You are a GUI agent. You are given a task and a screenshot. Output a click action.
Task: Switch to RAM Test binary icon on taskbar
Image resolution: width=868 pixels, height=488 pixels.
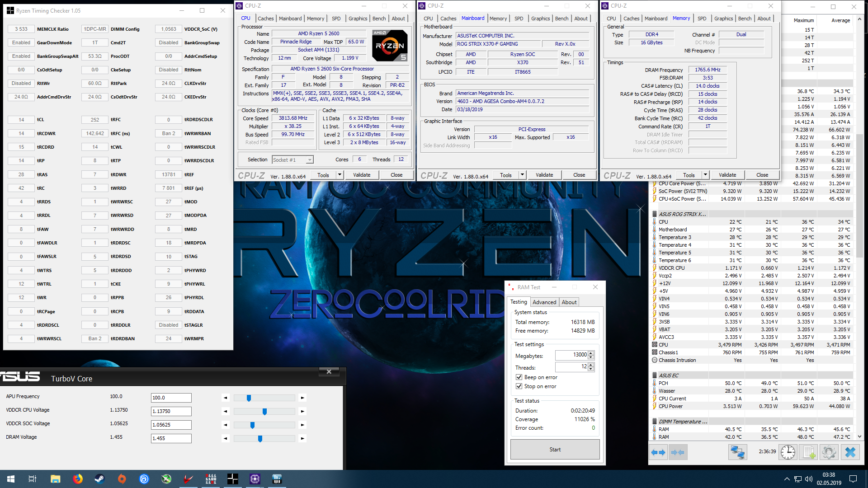[x=211, y=479]
